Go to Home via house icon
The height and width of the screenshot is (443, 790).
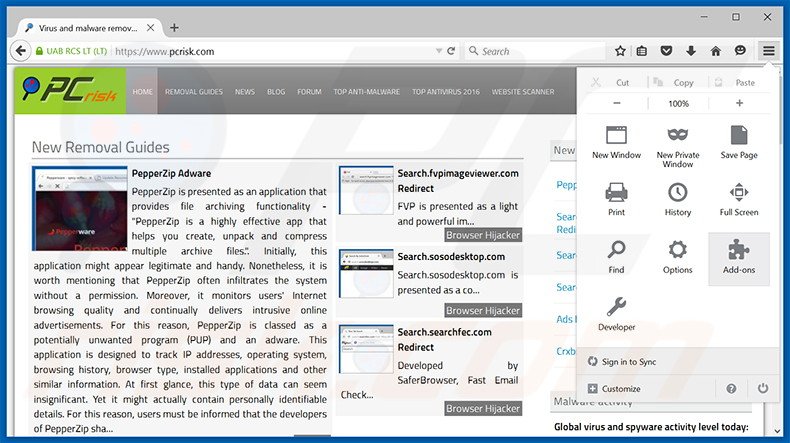pos(715,51)
